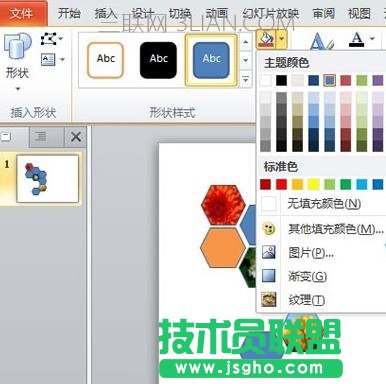Choose the light green standard color

coord(329,184)
